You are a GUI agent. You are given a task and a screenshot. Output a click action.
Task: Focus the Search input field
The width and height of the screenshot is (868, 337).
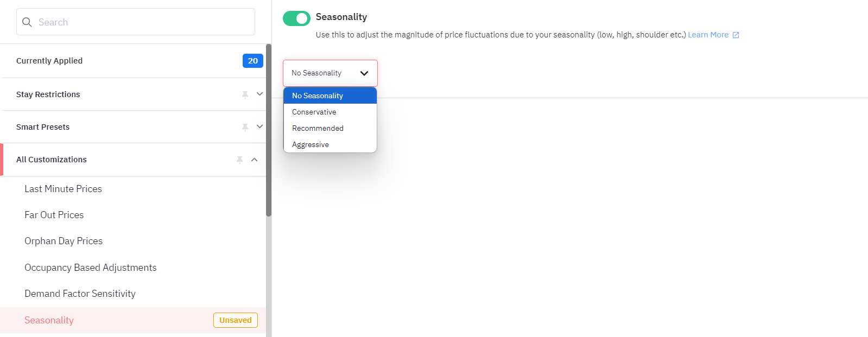(136, 22)
